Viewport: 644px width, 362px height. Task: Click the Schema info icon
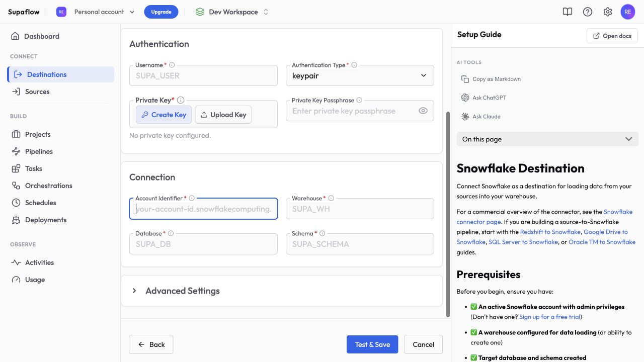click(322, 233)
